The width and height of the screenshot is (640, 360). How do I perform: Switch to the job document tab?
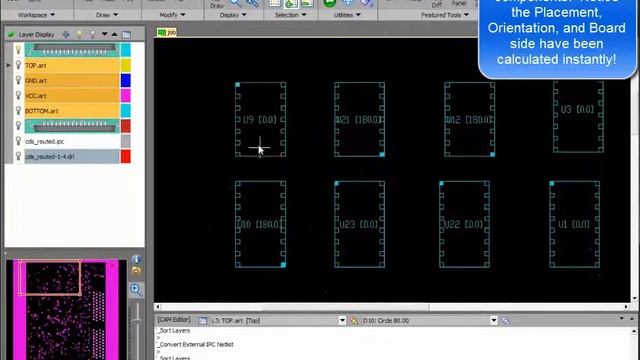(x=167, y=32)
